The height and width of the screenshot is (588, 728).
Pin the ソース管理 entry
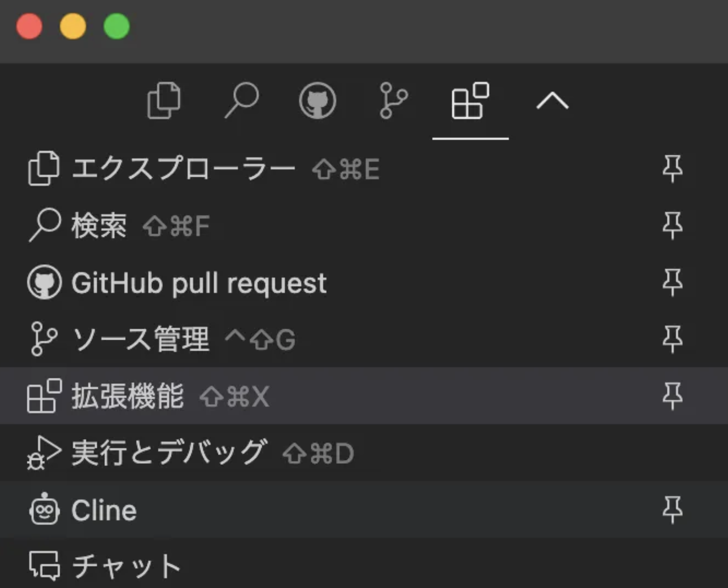(x=674, y=339)
